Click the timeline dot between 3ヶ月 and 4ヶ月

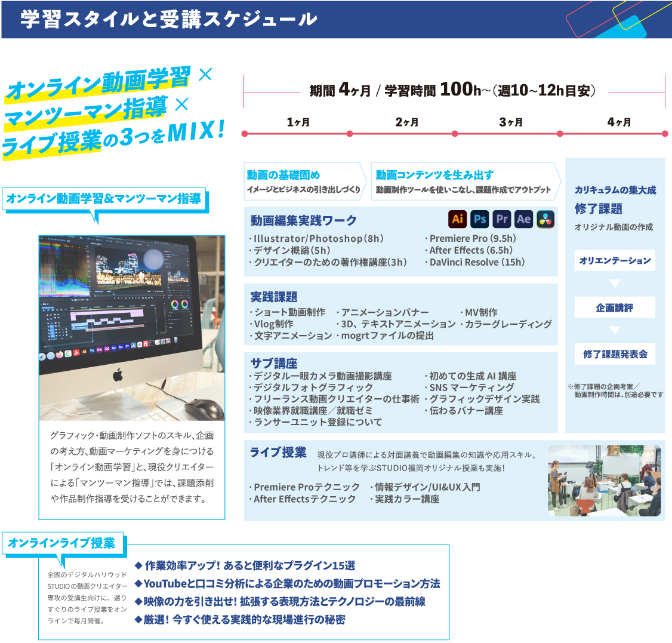(x=560, y=134)
